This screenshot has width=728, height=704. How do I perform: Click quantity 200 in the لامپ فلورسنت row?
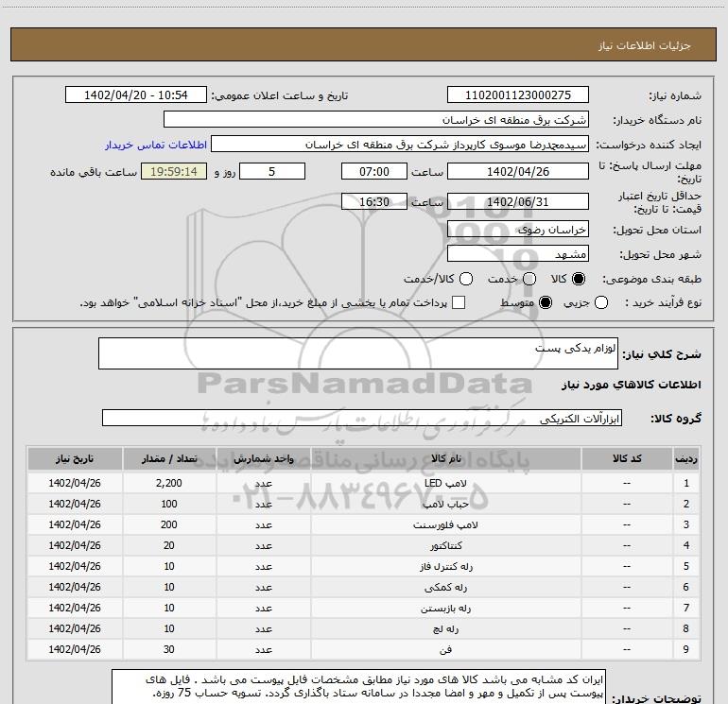[169, 524]
